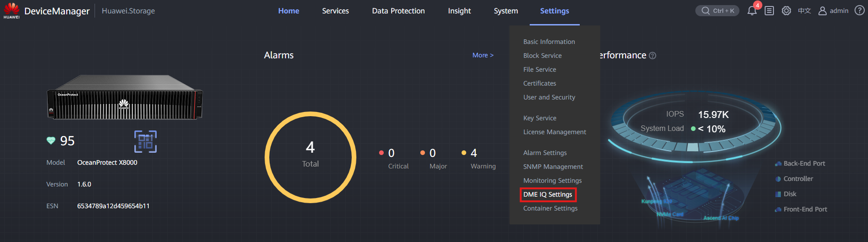Expand the System menu
This screenshot has width=868, height=242.
[506, 11]
